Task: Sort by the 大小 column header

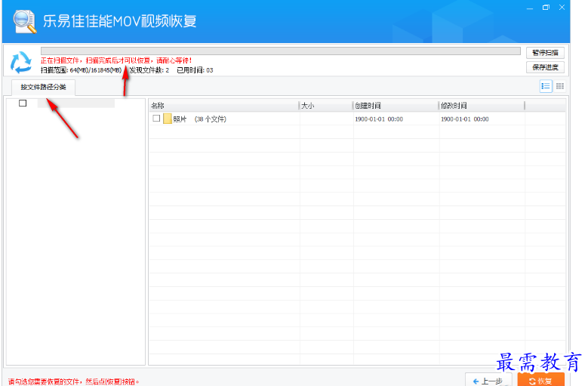Action: 325,106
